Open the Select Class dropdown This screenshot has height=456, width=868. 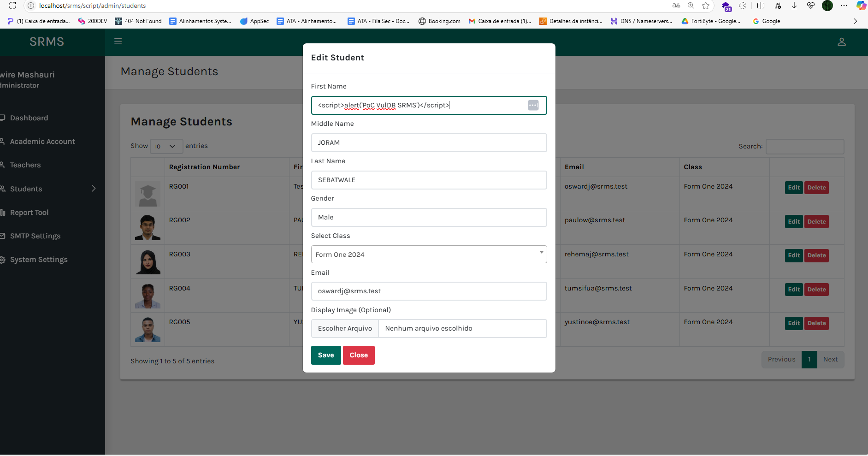point(429,255)
